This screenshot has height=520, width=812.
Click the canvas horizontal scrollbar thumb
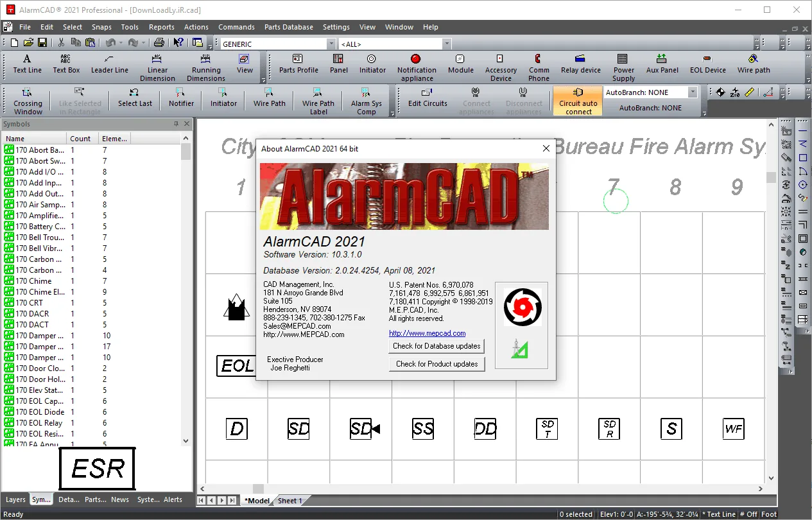click(258, 489)
